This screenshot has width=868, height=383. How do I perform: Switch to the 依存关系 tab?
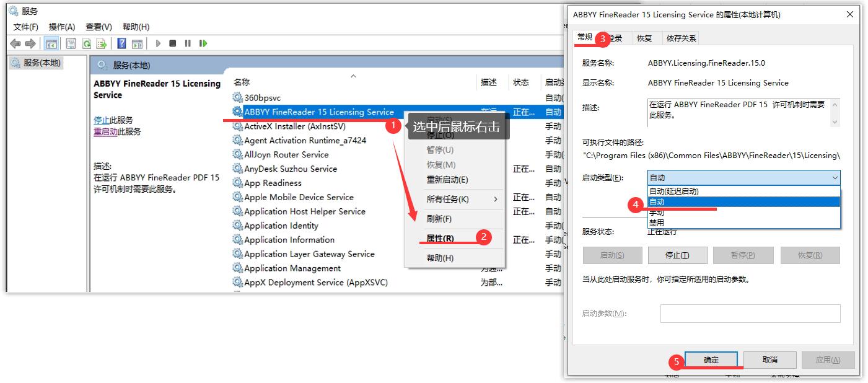point(681,38)
